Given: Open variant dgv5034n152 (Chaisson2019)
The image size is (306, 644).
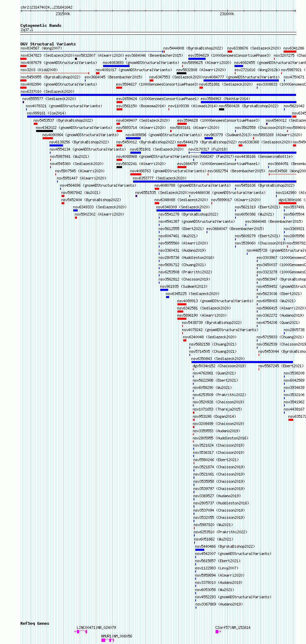Looking at the screenshot, I should pos(219,366).
